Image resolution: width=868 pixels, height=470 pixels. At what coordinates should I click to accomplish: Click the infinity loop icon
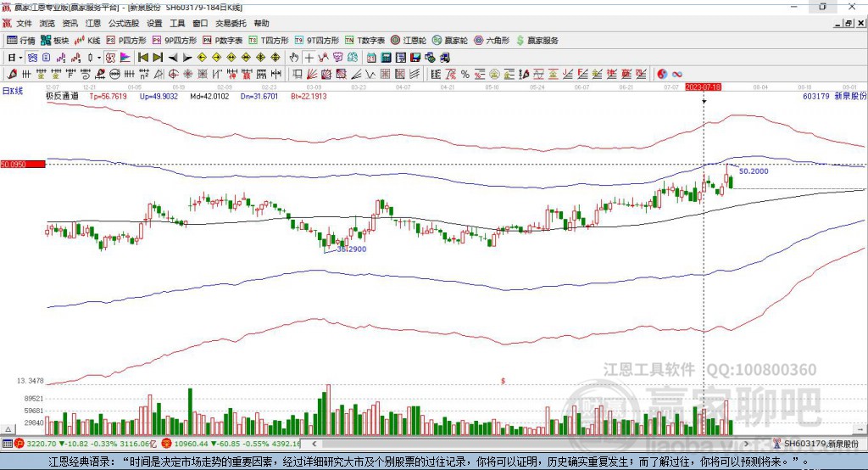(x=677, y=74)
